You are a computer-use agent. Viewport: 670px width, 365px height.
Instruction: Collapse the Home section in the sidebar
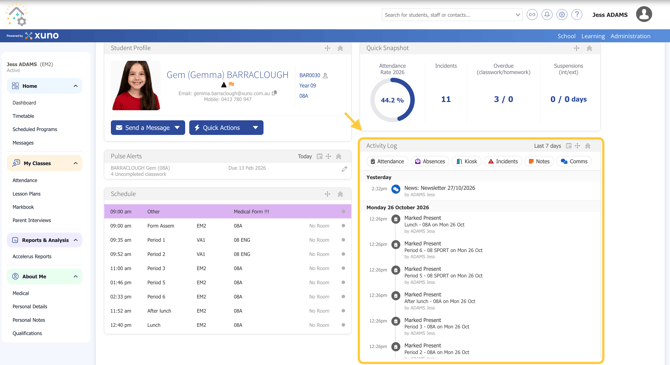point(76,86)
